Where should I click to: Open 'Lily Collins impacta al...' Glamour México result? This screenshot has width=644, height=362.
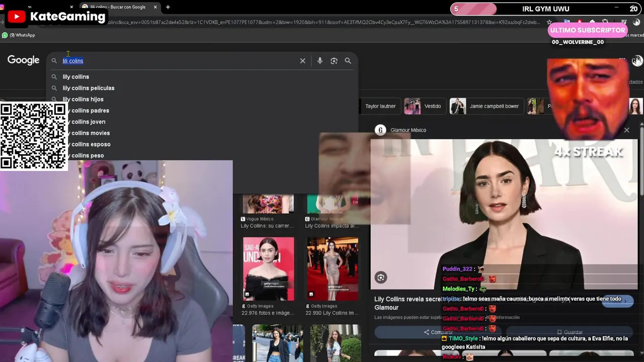(x=332, y=226)
